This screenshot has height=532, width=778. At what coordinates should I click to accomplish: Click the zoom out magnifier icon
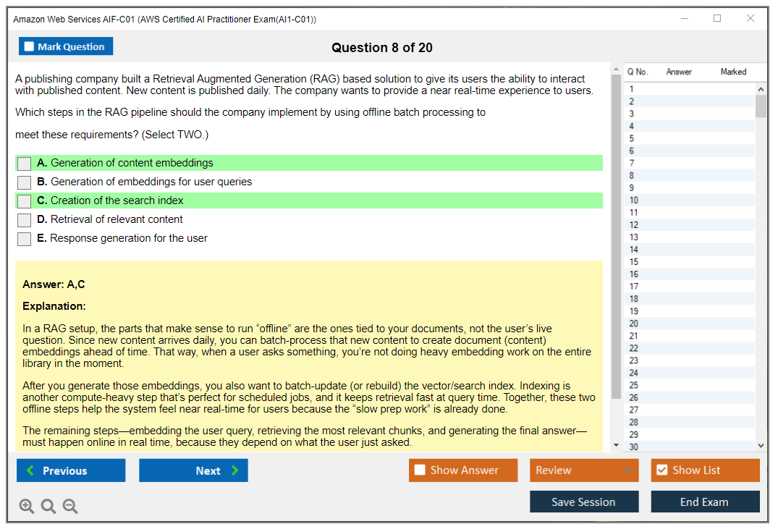pyautogui.click(x=70, y=506)
